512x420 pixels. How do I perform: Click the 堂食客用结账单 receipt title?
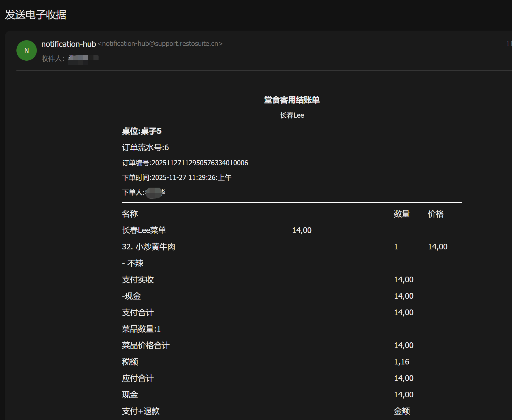click(x=292, y=100)
